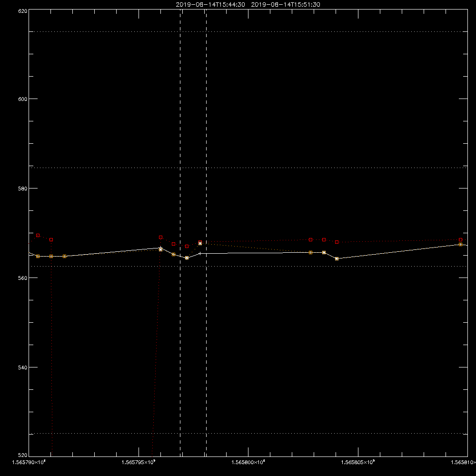Select the 580 y-axis label
Screen dimensions: 476x476
coord(23,188)
